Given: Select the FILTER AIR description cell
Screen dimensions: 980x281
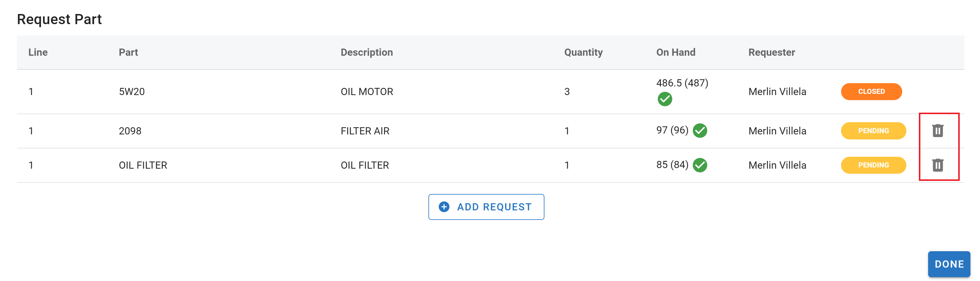Looking at the screenshot, I should point(365,131).
